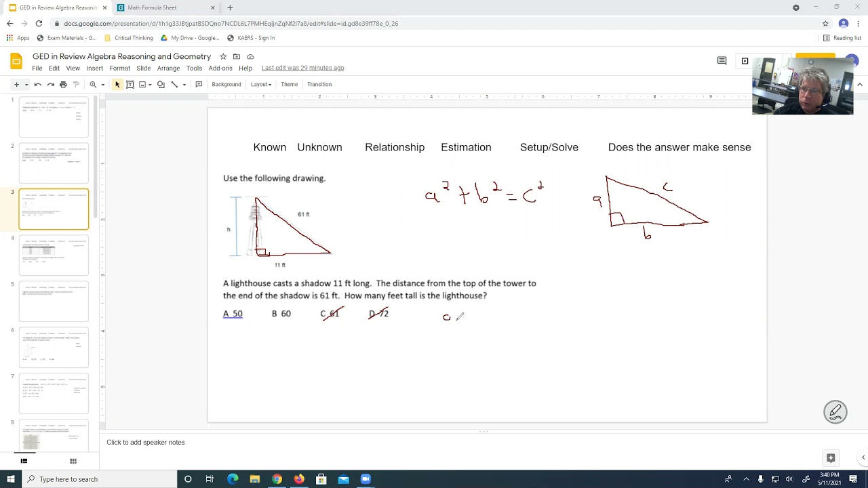
Task: Open the 'Last edit was 29 minutes ago' link
Action: coord(303,68)
